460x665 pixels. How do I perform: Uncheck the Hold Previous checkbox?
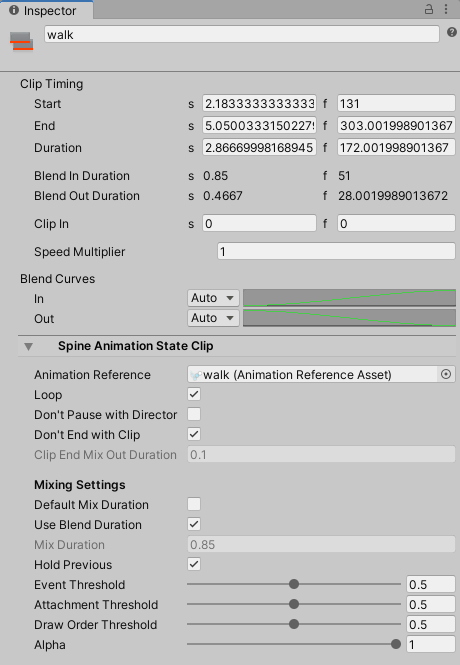click(x=194, y=564)
